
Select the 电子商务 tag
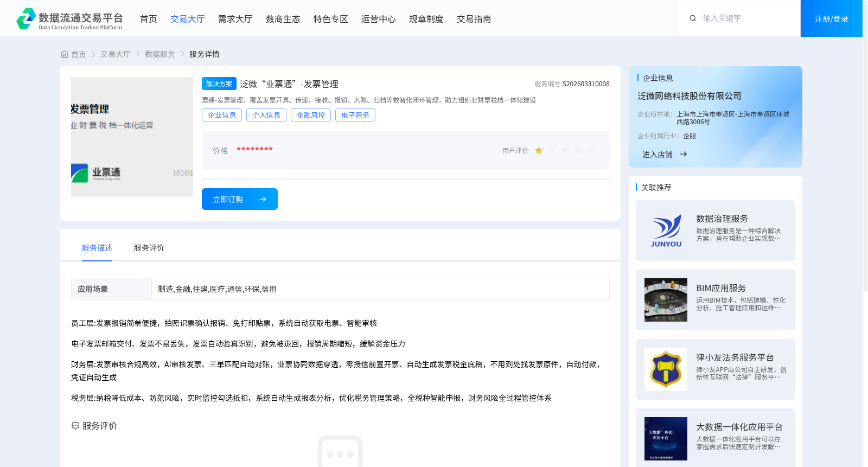point(355,115)
